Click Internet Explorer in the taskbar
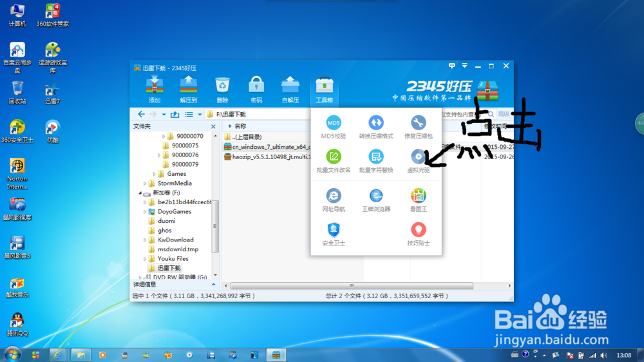Image resolution: width=644 pixels, height=362 pixels. click(58, 355)
